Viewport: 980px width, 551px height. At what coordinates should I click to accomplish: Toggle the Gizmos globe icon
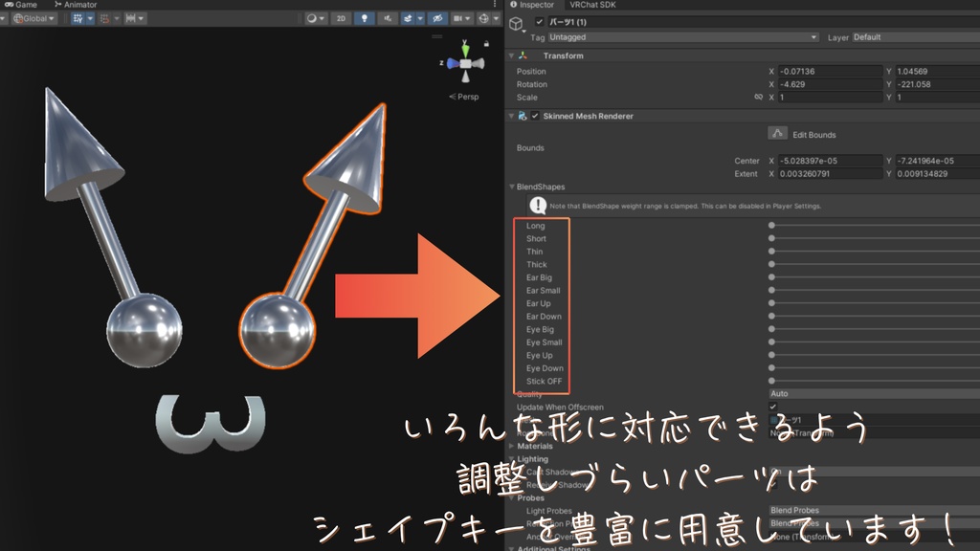[483, 19]
